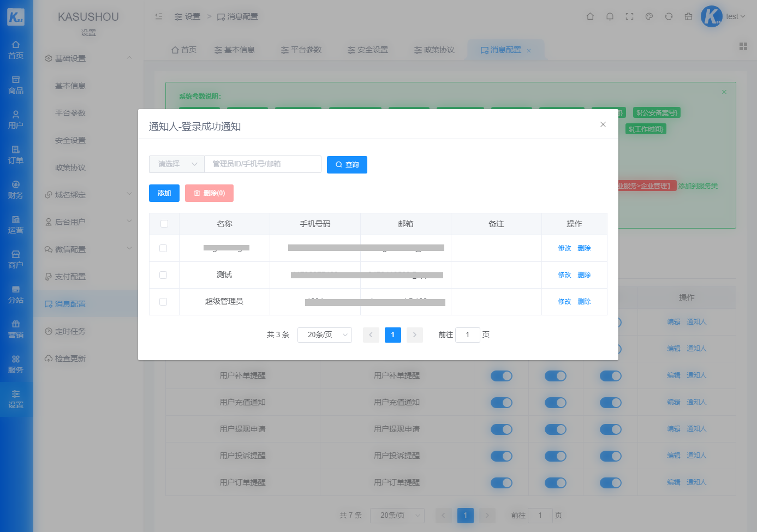Viewport: 757px width, 532px height.
Task: Switch to the 基本信息 tab
Action: [x=235, y=50]
